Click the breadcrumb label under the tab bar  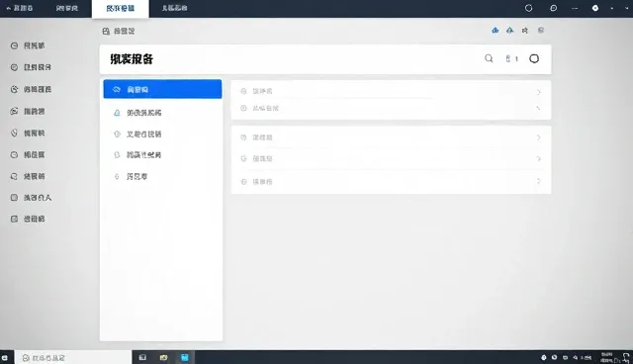pyautogui.click(x=124, y=31)
